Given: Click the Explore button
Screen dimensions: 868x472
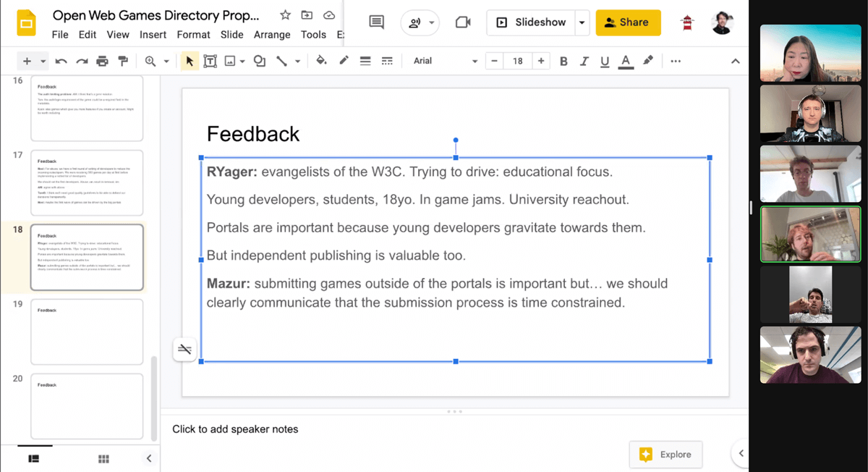Looking at the screenshot, I should tap(665, 455).
